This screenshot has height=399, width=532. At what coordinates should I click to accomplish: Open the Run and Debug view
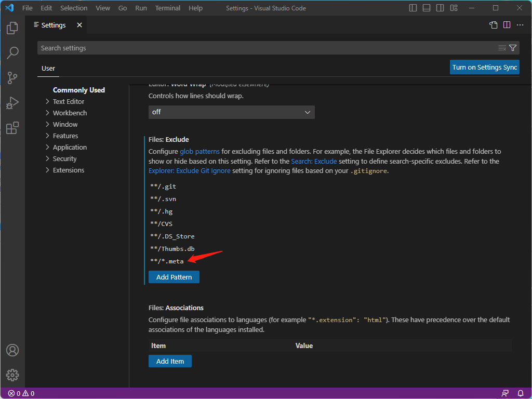[x=12, y=103]
